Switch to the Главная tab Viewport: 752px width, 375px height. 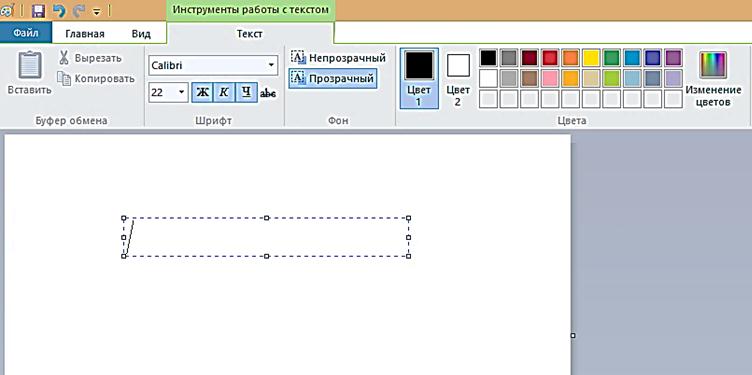85,34
